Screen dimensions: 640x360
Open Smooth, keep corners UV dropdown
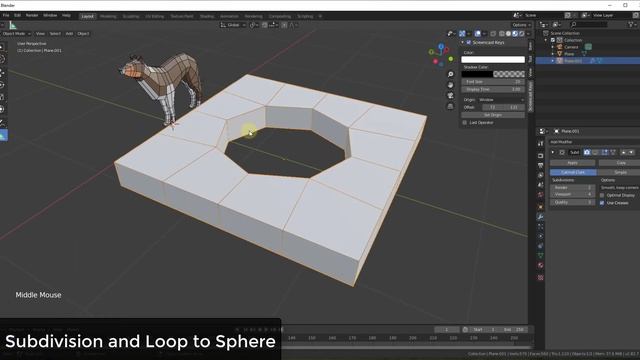click(x=619, y=188)
